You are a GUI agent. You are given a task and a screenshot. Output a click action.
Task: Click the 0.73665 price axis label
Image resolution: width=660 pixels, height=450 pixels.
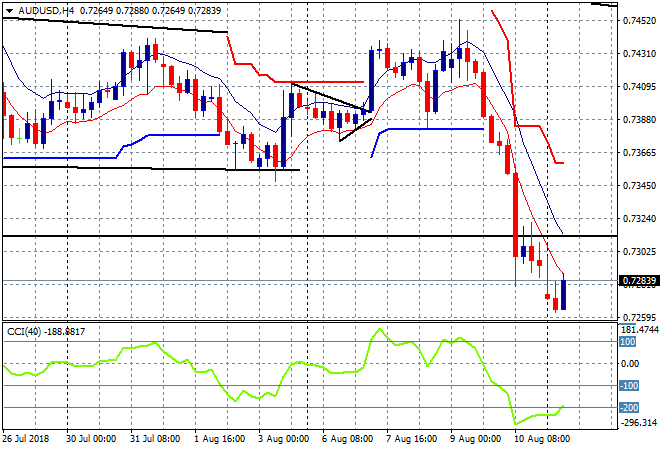tap(639, 152)
